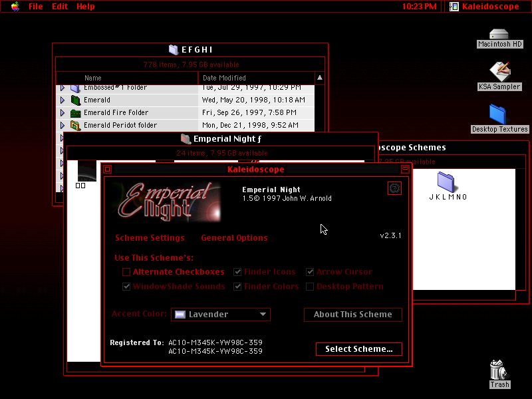Switch to the General Options tab
This screenshot has width=532, height=399.
point(234,238)
